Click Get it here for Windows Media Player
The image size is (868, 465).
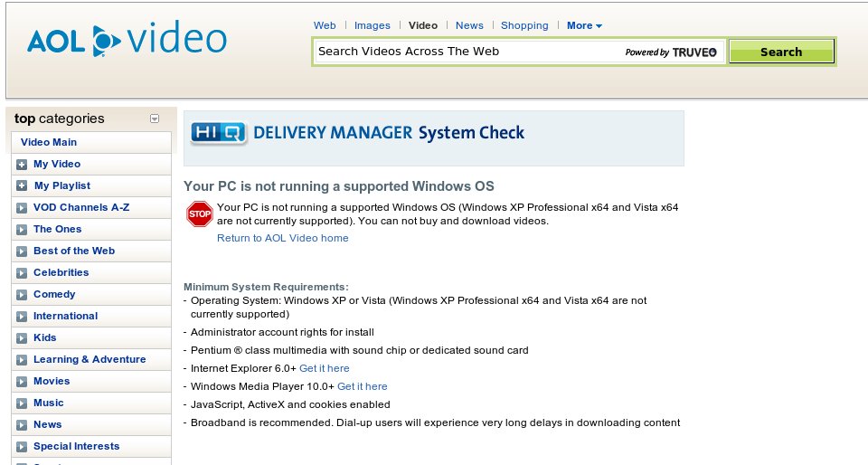pos(362,386)
